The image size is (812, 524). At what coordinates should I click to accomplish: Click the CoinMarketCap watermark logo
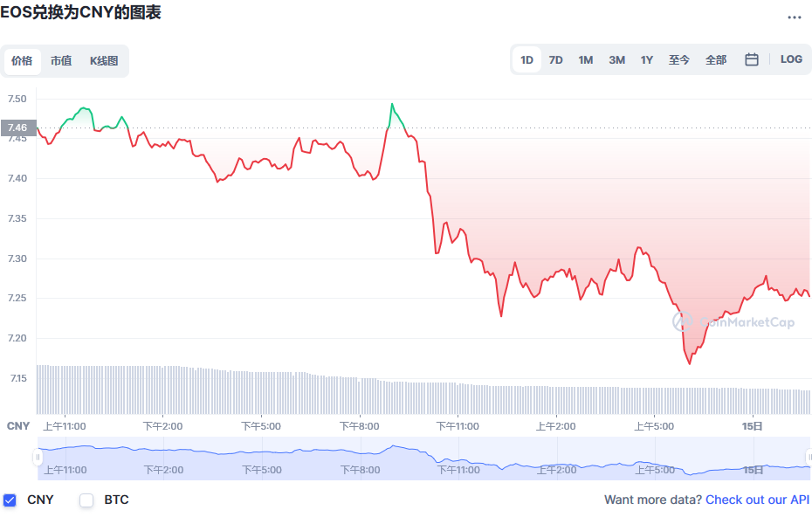pyautogui.click(x=733, y=322)
